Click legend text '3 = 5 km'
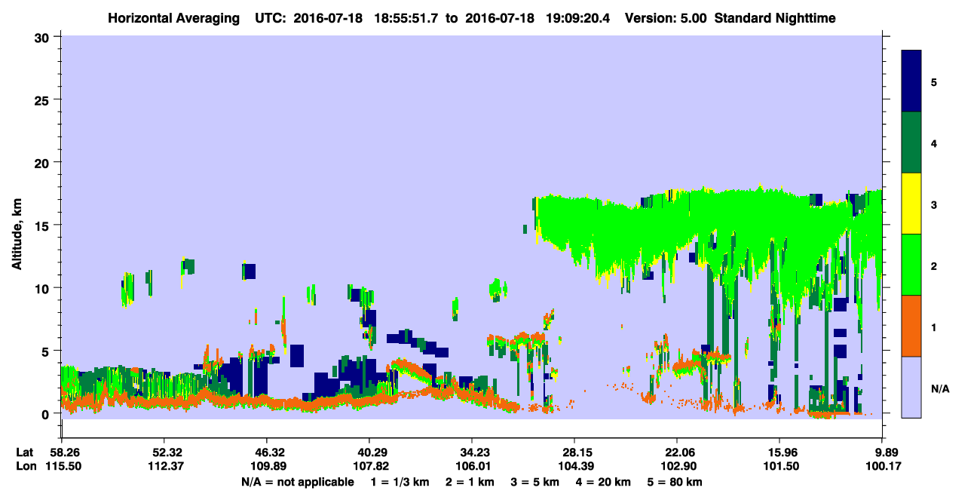The image size is (980, 503). pos(535,482)
